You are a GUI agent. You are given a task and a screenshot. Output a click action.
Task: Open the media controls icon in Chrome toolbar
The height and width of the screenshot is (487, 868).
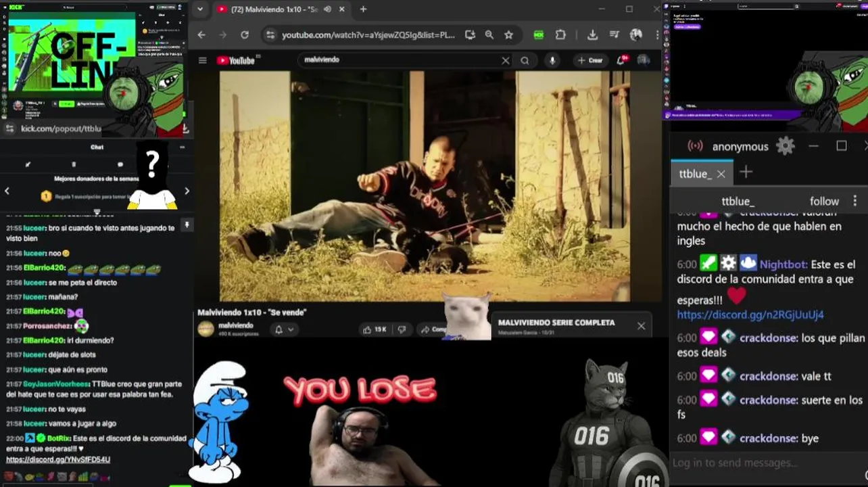pos(614,35)
